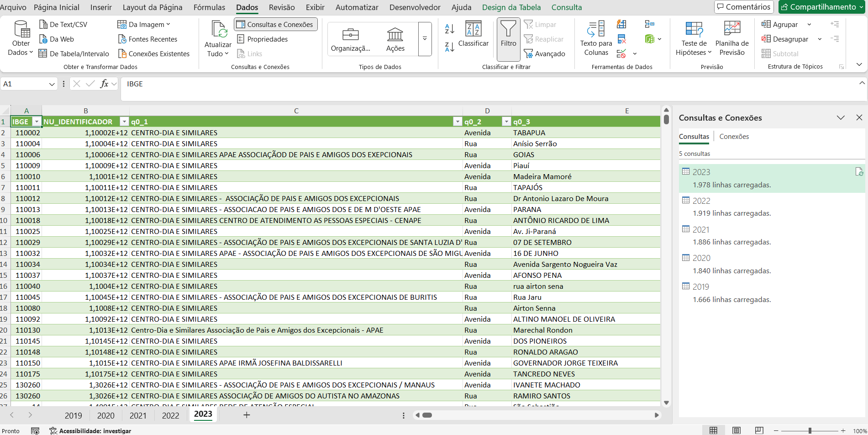868x435 pixels.
Task: Click the Data Validation icon
Action: click(x=621, y=54)
